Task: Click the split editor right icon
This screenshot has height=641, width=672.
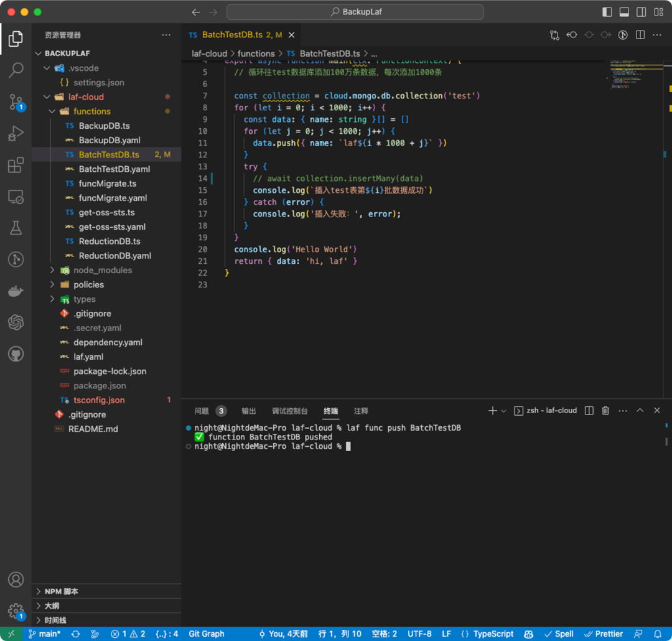Action: tap(640, 35)
